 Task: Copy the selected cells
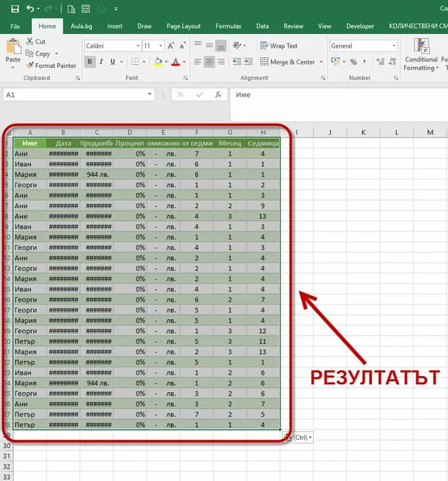pyautogui.click(x=38, y=54)
